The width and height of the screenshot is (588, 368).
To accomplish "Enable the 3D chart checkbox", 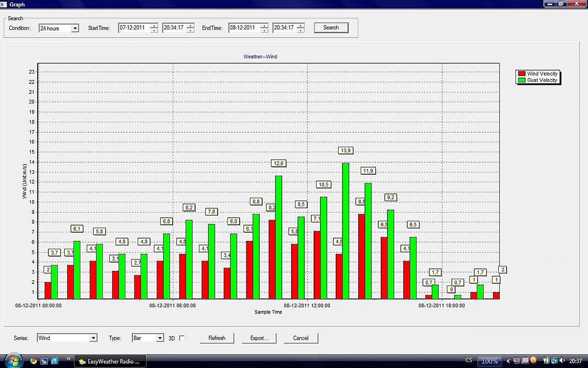I will click(x=182, y=338).
